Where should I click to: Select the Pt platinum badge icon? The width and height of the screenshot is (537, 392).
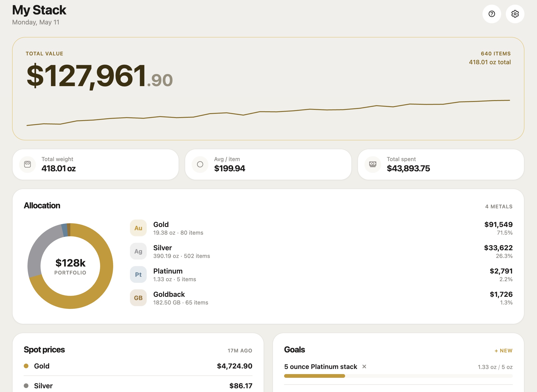(x=138, y=274)
